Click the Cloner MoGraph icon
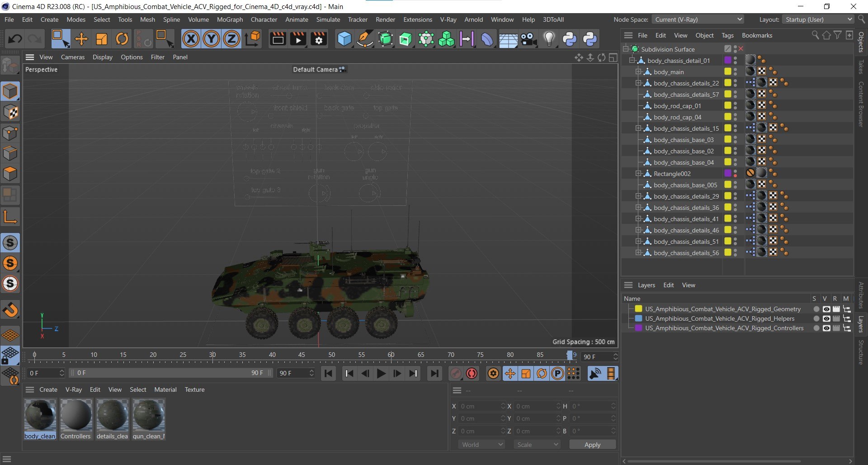 click(x=446, y=39)
